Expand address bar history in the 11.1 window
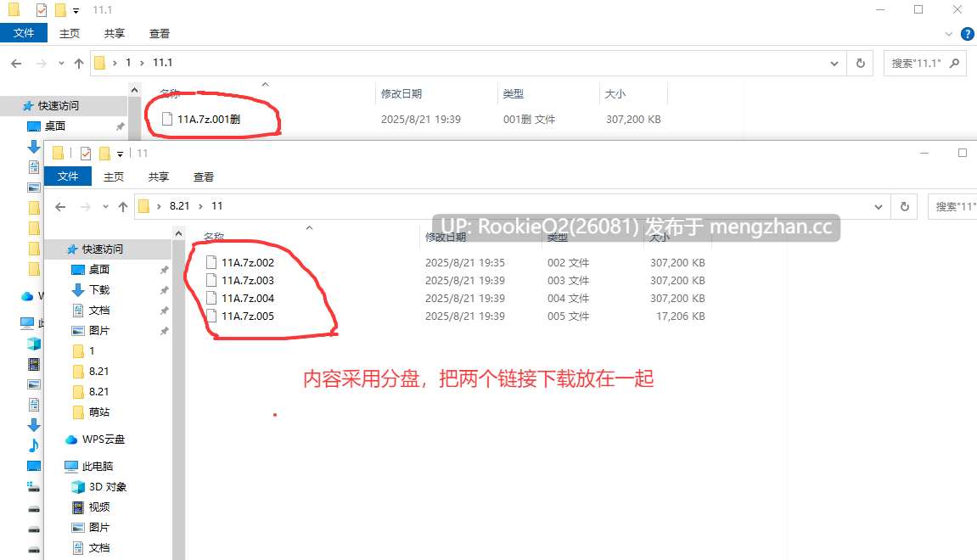977x560 pixels. (834, 63)
